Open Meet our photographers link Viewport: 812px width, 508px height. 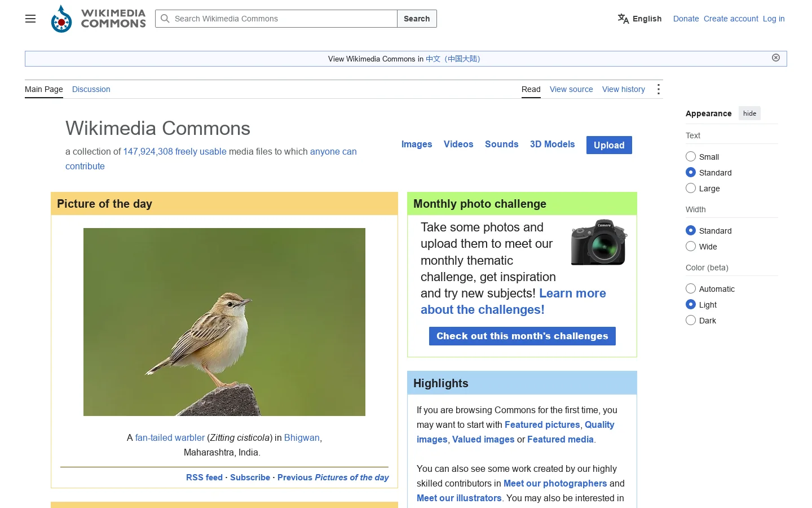[x=555, y=483]
